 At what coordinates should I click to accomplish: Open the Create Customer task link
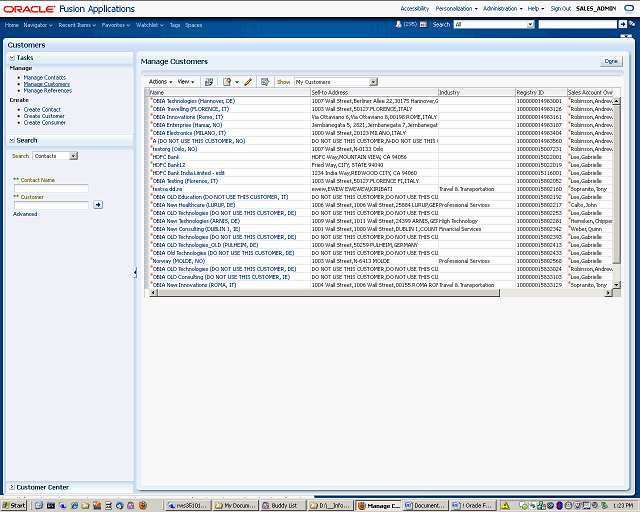[44, 116]
